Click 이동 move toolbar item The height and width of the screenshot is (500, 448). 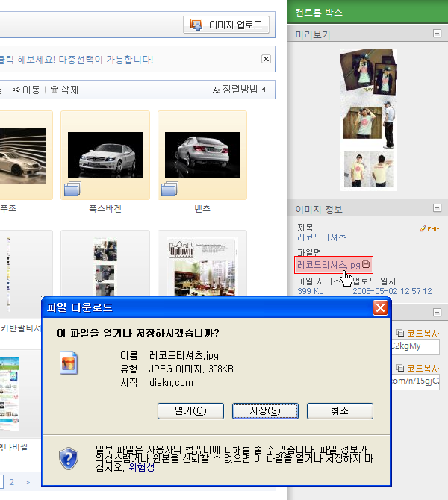tap(26, 90)
